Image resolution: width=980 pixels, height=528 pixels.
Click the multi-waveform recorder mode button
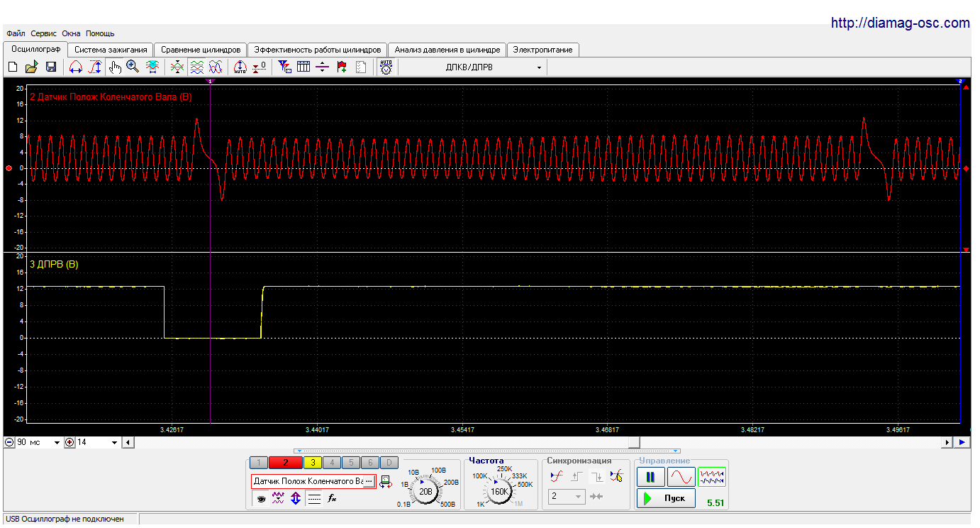tap(712, 477)
